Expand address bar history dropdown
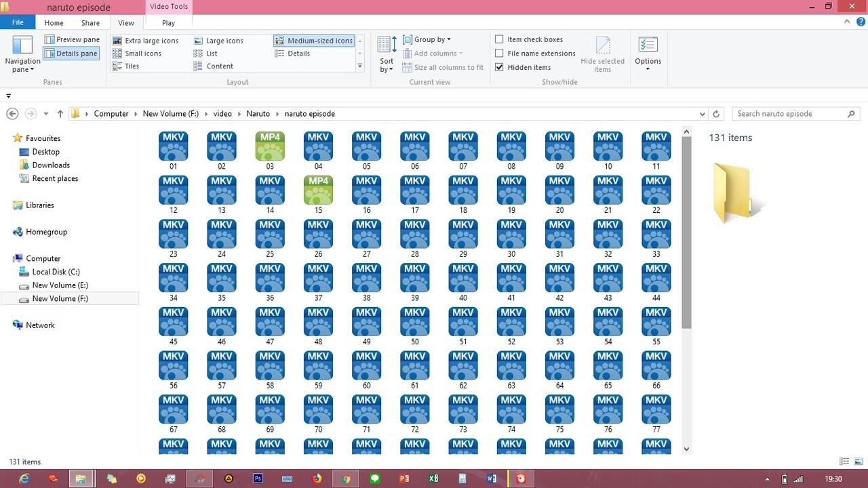The height and width of the screenshot is (488, 868). tap(702, 114)
